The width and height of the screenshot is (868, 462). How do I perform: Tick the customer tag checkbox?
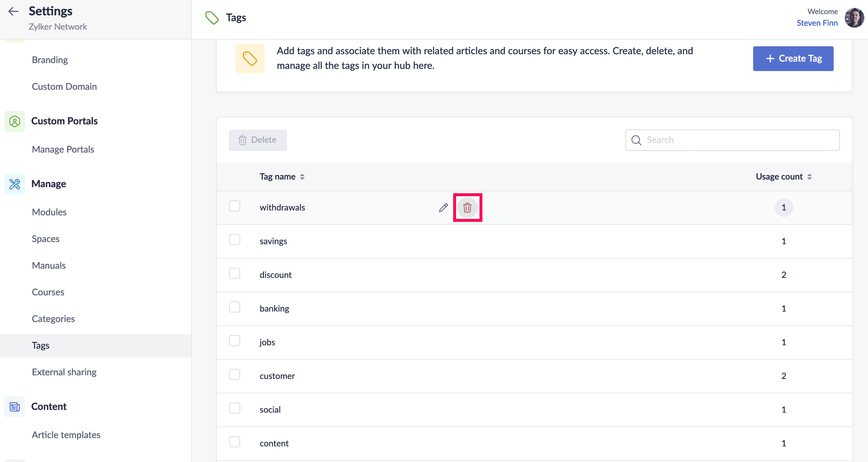(235, 375)
